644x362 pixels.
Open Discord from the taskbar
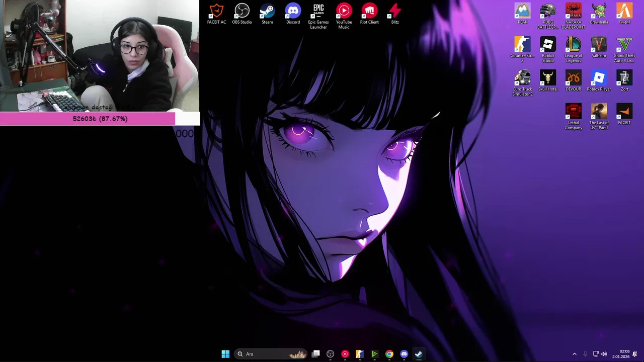404,354
